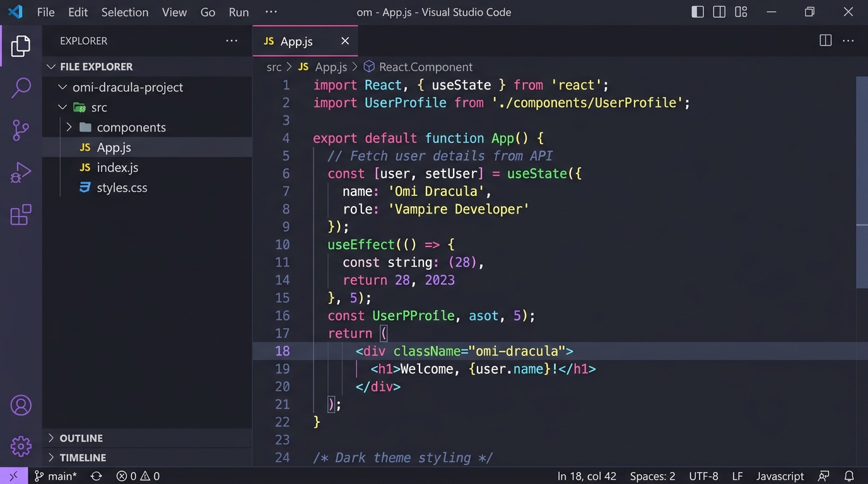Image resolution: width=868 pixels, height=484 pixels.
Task: Open the Manage gear icon
Action: click(21, 446)
